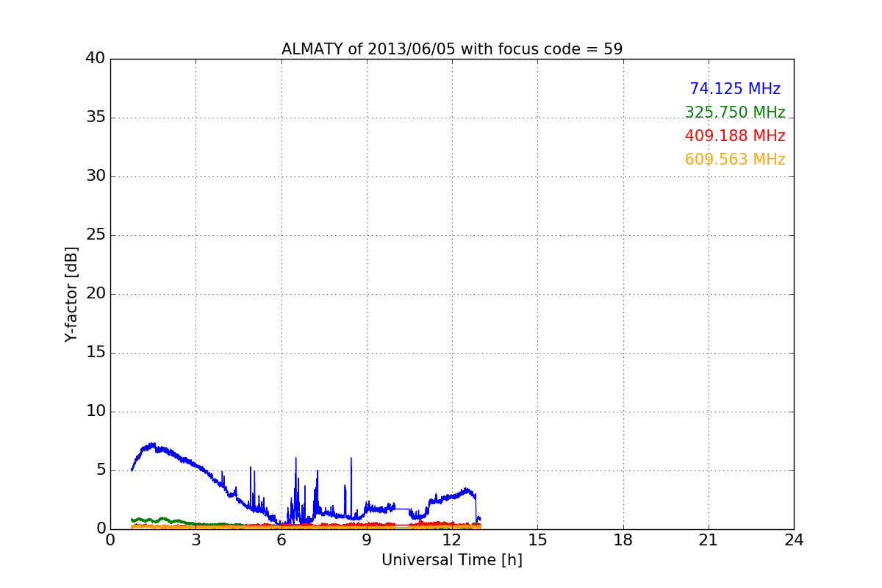Click x-axis tick label 21

point(709,540)
